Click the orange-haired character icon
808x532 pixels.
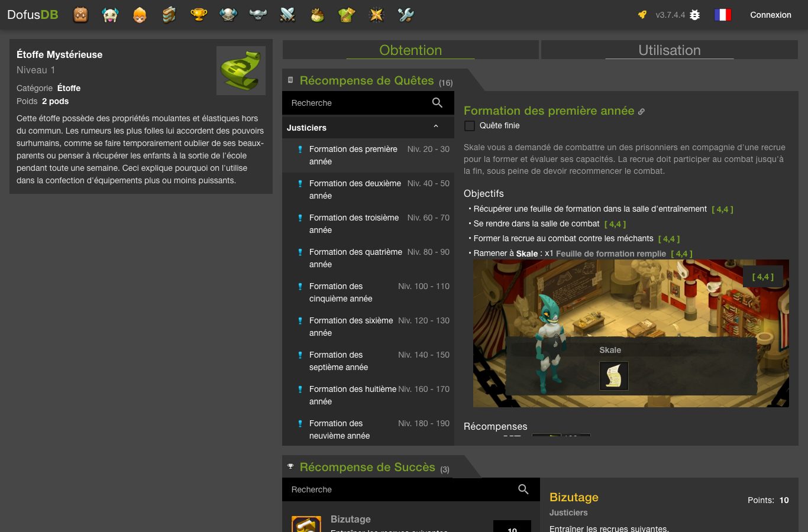(x=140, y=15)
